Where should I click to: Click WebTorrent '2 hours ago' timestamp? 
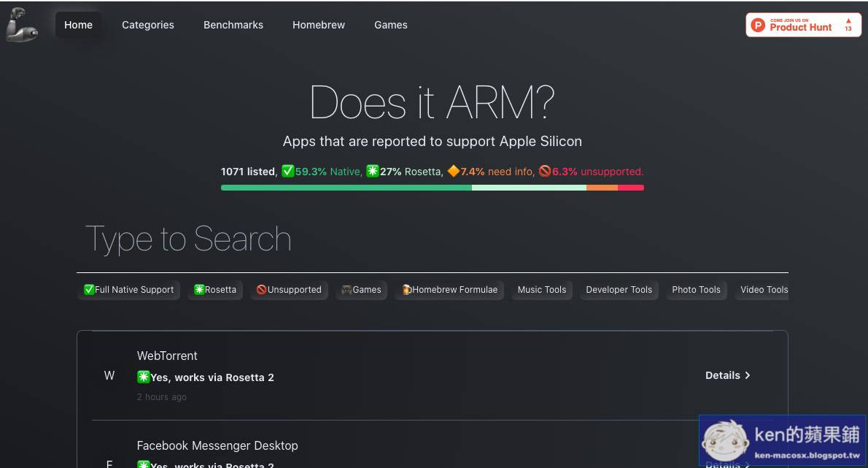point(162,397)
